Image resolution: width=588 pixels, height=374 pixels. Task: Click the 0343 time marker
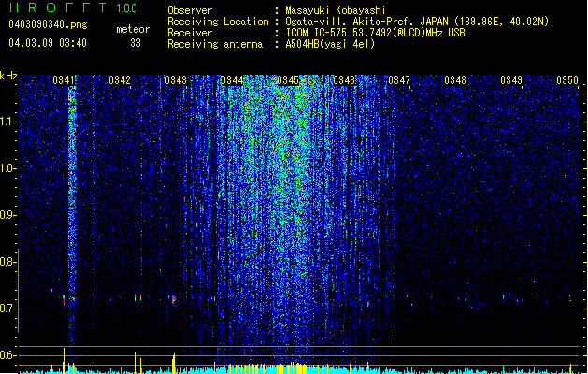click(x=176, y=80)
